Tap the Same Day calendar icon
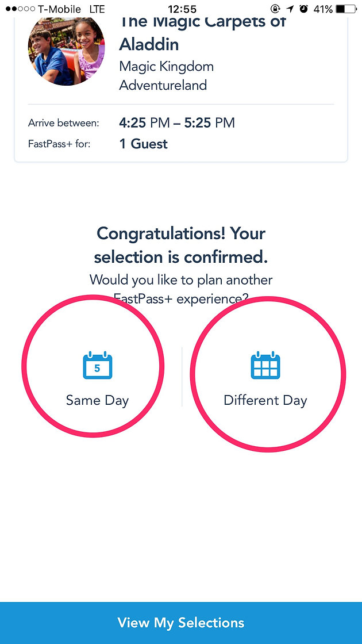 click(x=97, y=365)
